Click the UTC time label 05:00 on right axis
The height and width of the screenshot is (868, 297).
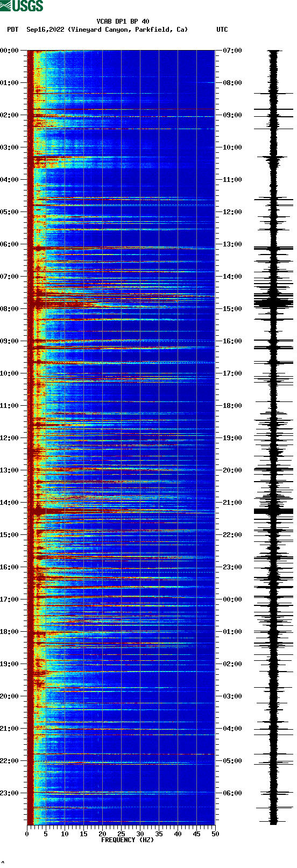[232, 761]
